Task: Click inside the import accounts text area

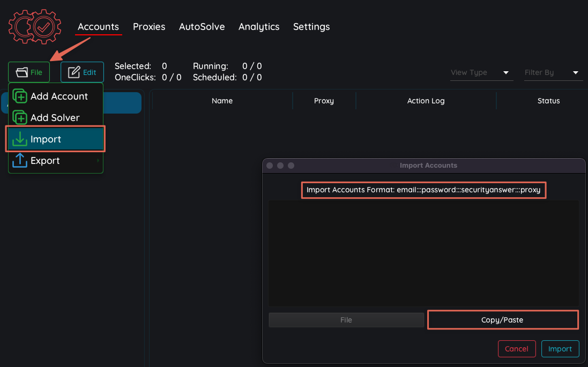Action: point(423,253)
